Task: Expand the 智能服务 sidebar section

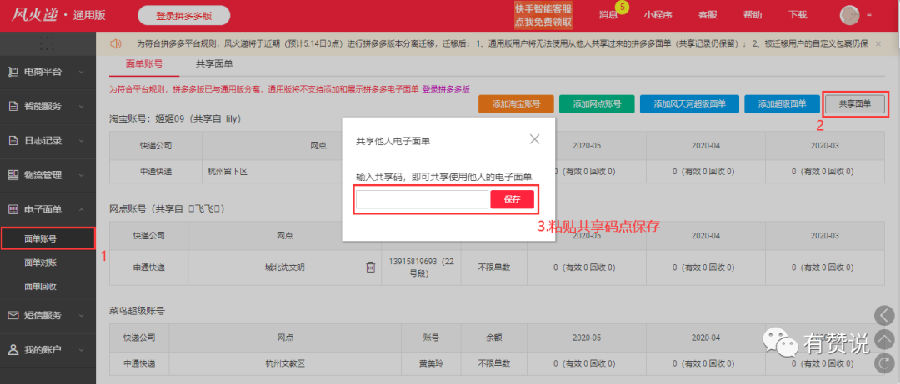Action: click(48, 107)
